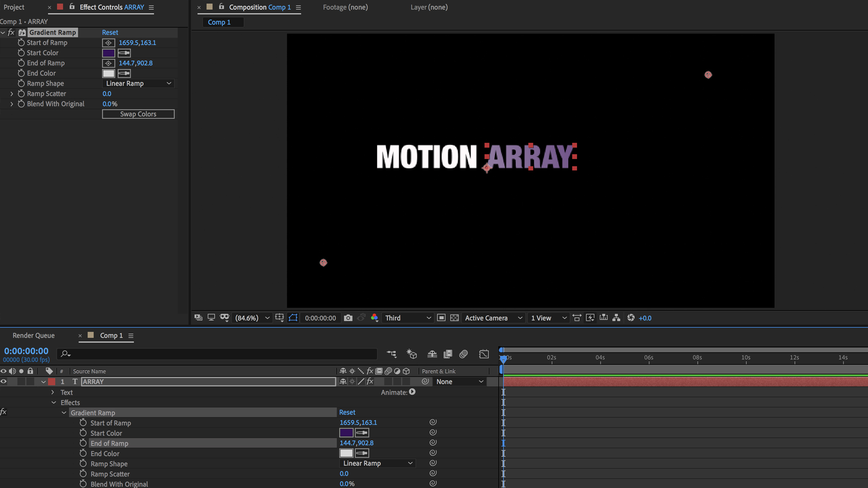Reset the Gradient Ramp effect
Image resolution: width=868 pixels, height=488 pixels.
click(110, 32)
